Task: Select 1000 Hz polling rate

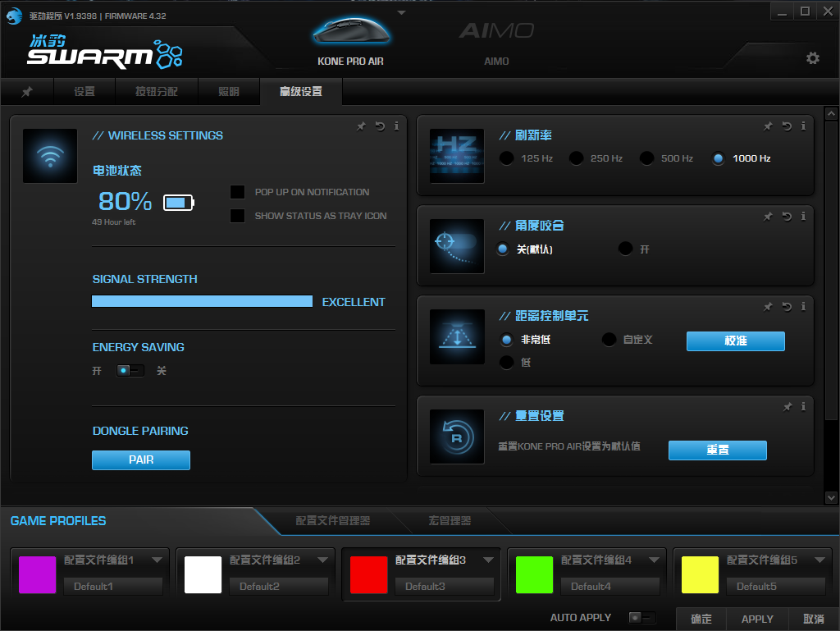Action: [719, 158]
